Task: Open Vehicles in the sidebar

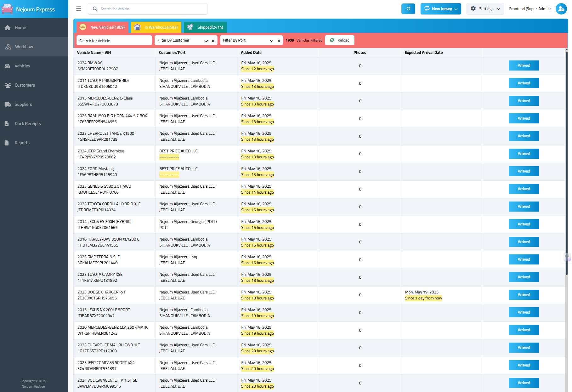Action: click(x=34, y=66)
